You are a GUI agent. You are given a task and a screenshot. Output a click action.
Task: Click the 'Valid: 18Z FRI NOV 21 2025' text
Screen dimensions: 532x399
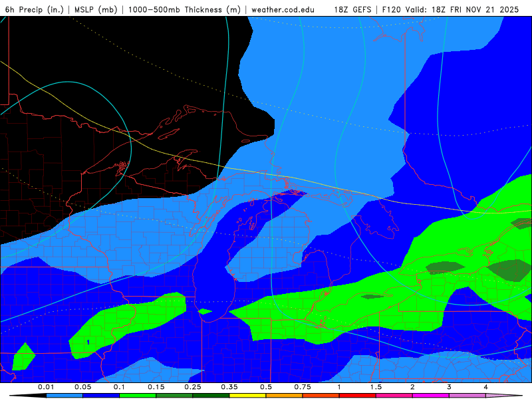[462, 9]
